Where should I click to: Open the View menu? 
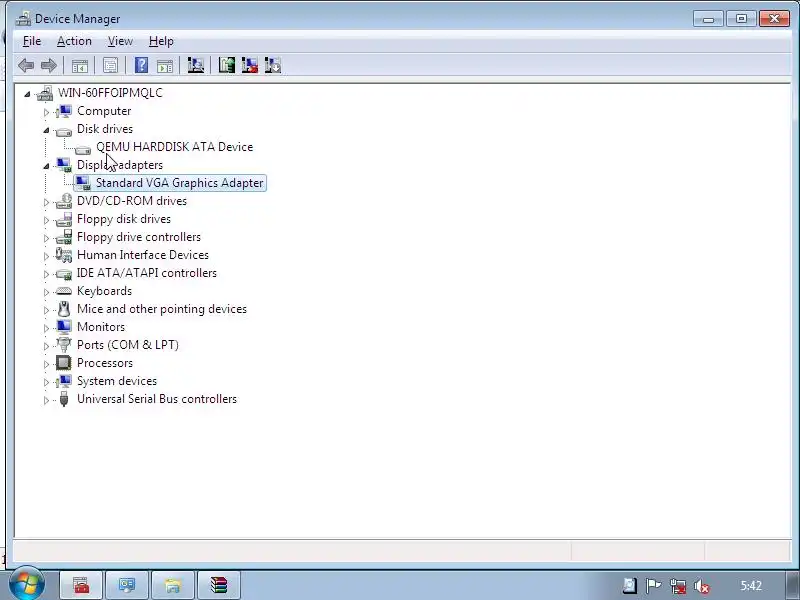(120, 41)
